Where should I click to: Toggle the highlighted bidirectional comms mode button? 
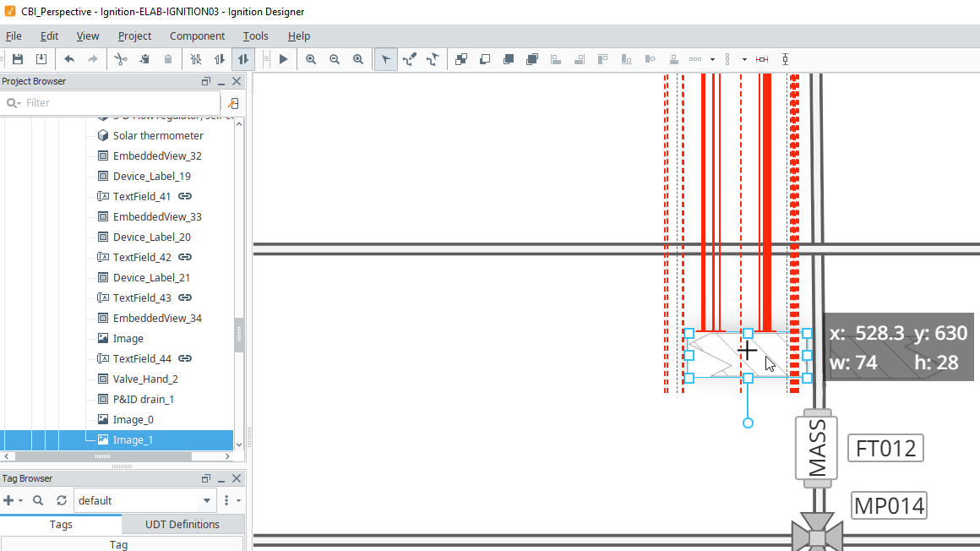[x=243, y=59]
